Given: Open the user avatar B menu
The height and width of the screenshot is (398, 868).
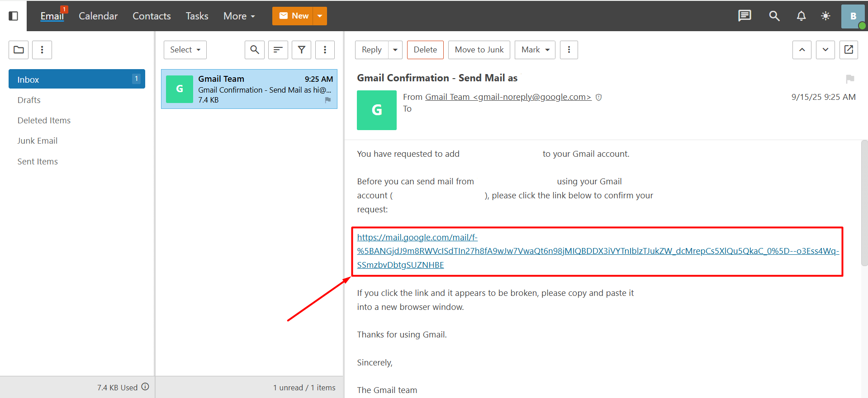Looking at the screenshot, I should click(853, 16).
